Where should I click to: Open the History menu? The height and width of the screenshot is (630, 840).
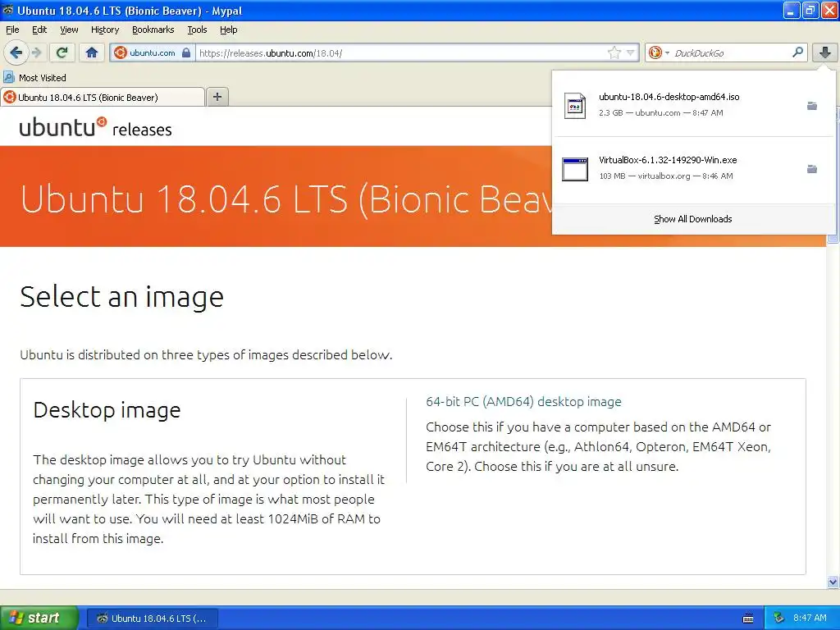pos(104,30)
